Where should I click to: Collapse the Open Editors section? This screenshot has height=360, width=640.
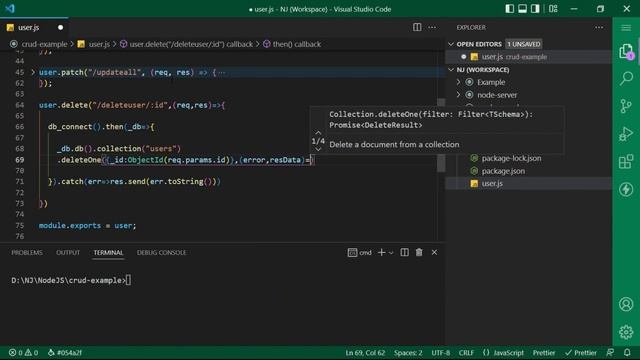click(x=451, y=44)
